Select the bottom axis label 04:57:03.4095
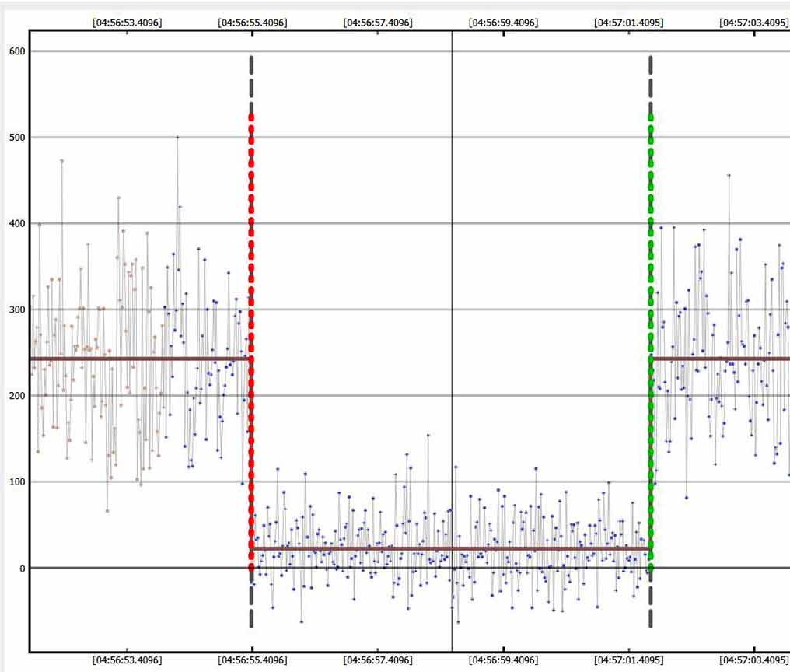 (x=753, y=660)
